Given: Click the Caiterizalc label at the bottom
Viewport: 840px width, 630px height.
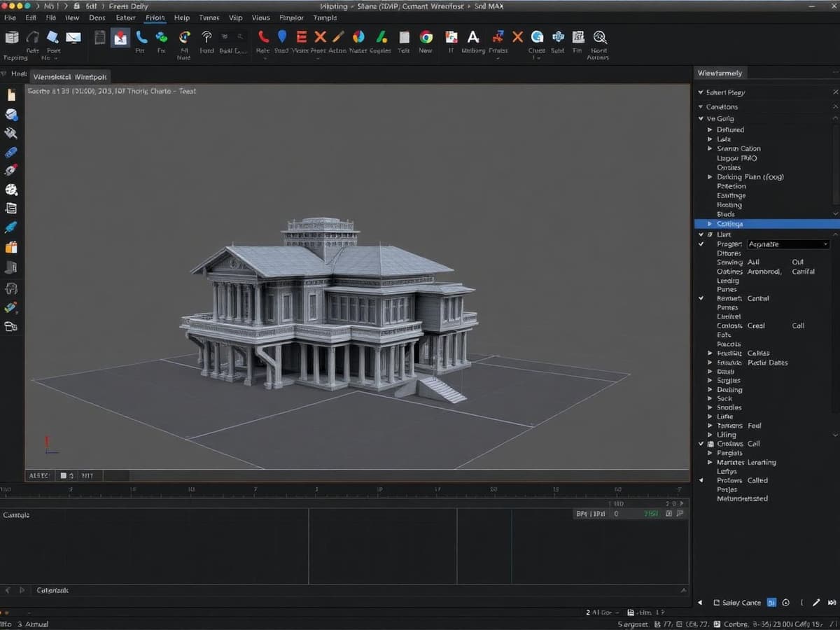Looking at the screenshot, I should (52, 591).
